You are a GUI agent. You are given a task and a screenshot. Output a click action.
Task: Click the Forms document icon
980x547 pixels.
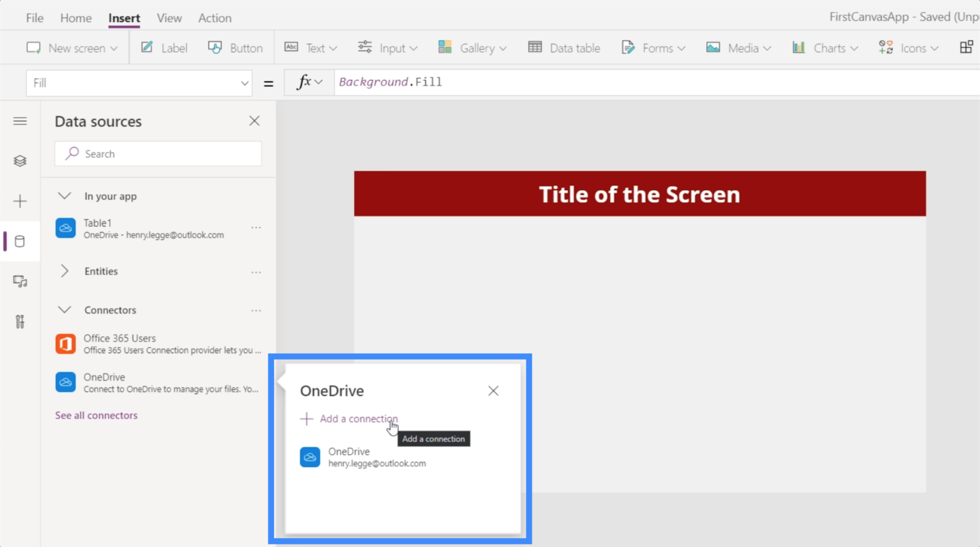(628, 47)
